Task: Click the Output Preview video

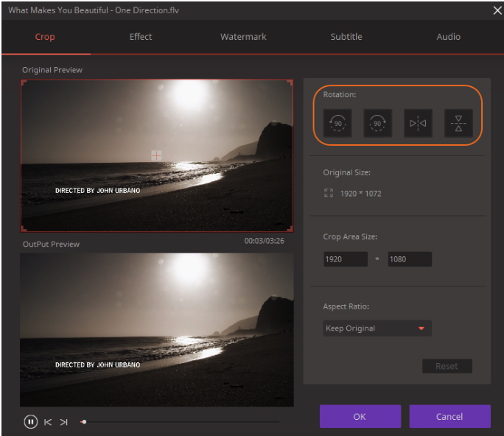Action: tap(157, 330)
